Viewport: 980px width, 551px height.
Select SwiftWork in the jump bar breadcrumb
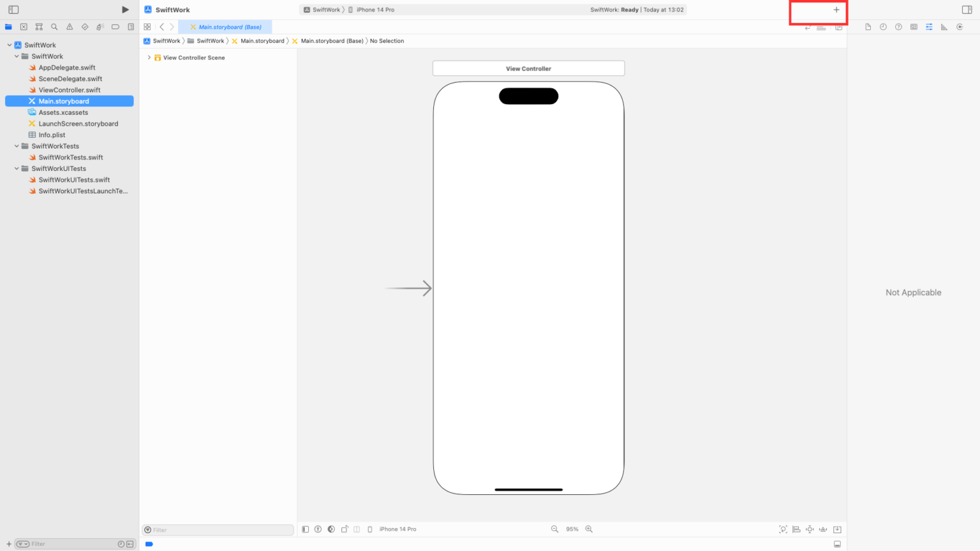click(x=165, y=40)
